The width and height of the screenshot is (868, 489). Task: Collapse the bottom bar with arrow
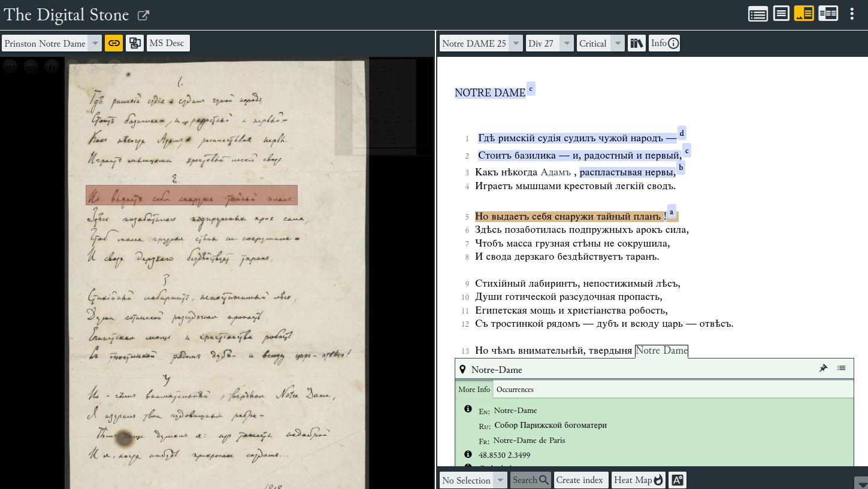[861, 482]
